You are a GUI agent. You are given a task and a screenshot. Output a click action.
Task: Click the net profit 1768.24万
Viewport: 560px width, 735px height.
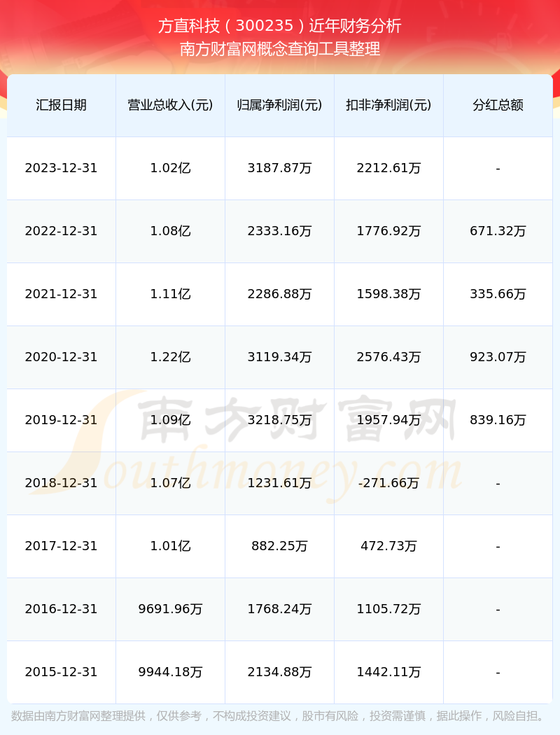click(x=280, y=609)
